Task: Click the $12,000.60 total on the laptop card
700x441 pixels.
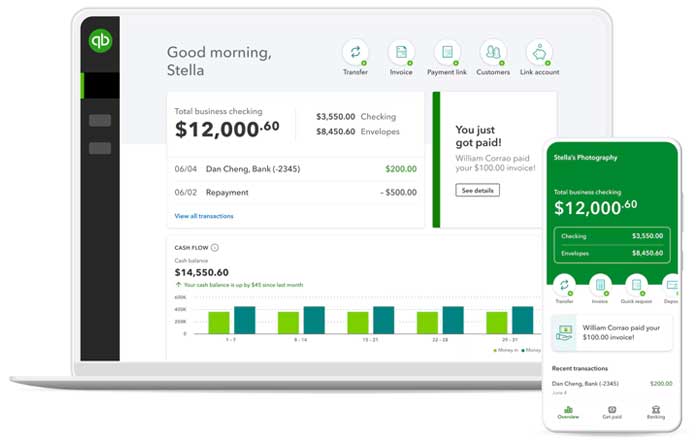Action: [227, 129]
